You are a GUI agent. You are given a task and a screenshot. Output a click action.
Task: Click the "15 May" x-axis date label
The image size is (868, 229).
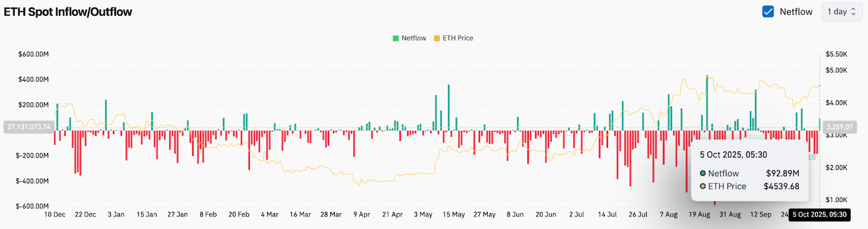click(454, 215)
